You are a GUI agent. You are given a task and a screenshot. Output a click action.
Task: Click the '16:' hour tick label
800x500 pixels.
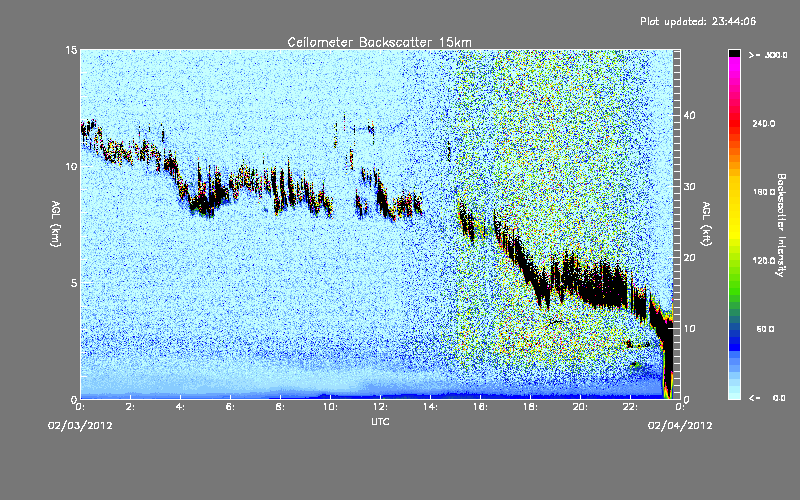pos(481,407)
